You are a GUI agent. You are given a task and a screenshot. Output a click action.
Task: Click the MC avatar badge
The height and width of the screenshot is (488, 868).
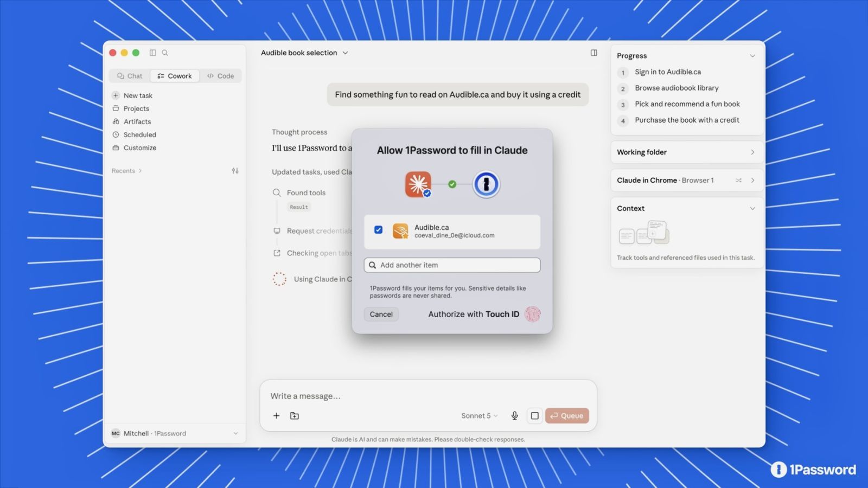[x=116, y=433]
